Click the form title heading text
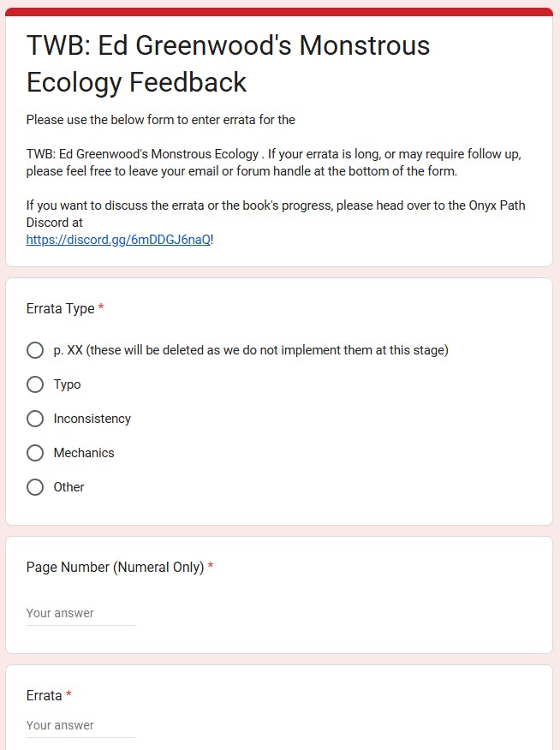 click(228, 63)
